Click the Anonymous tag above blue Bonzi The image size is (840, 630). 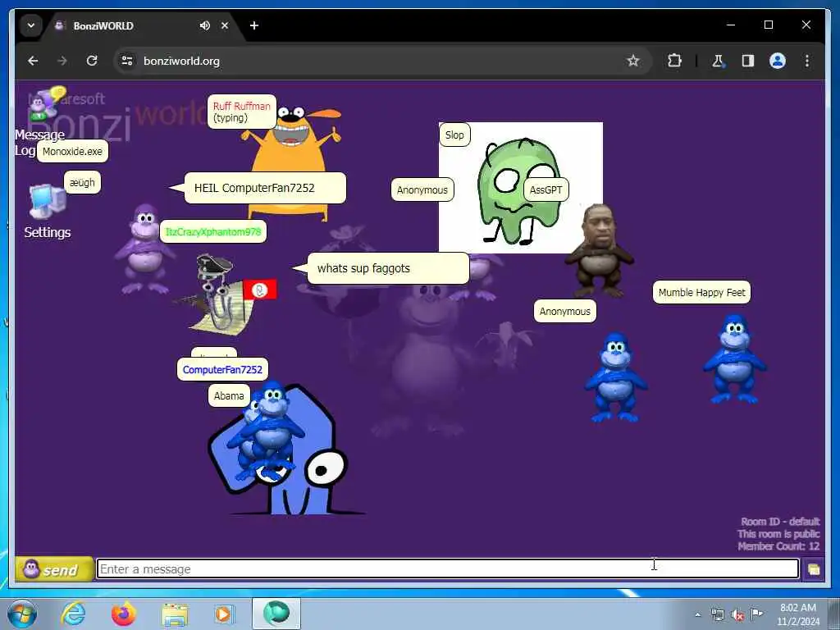click(564, 311)
